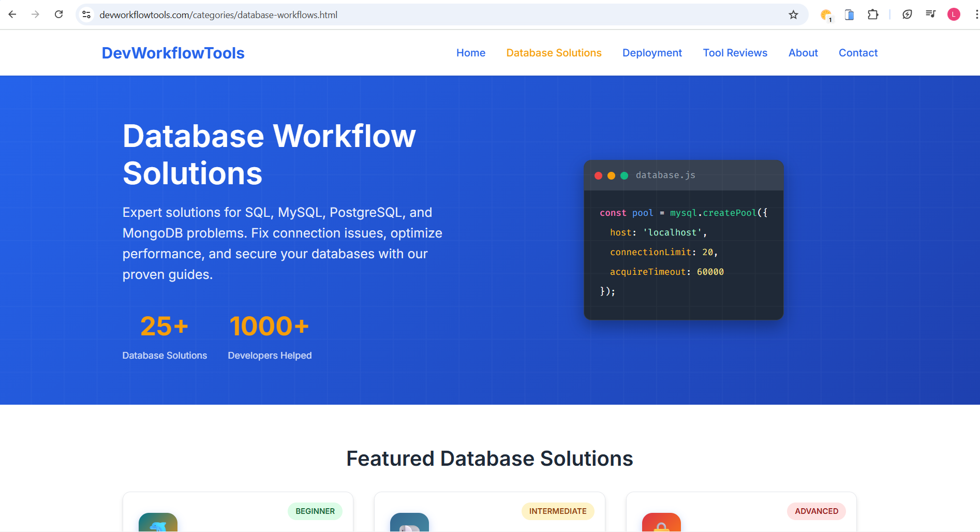980x532 pixels.
Task: Open the browser extensions puzzle icon
Action: pyautogui.click(x=873, y=14)
